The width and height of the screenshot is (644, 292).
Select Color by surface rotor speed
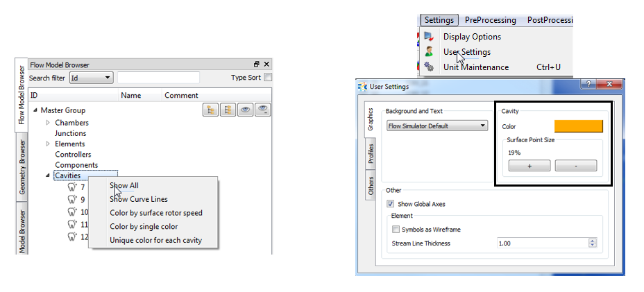[x=156, y=213]
